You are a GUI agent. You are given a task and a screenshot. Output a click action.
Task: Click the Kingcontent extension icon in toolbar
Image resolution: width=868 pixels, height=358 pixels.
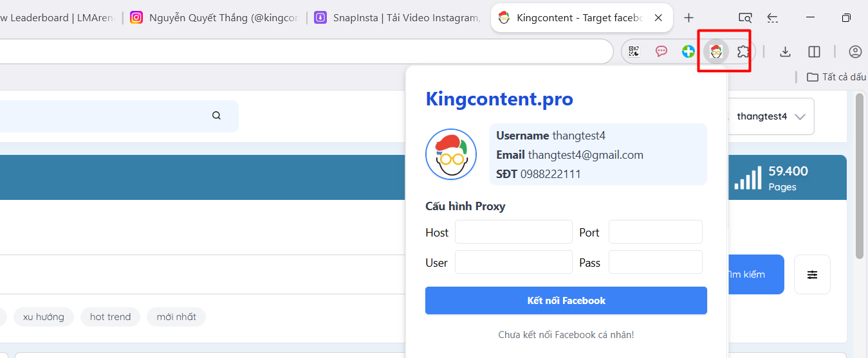[716, 51]
